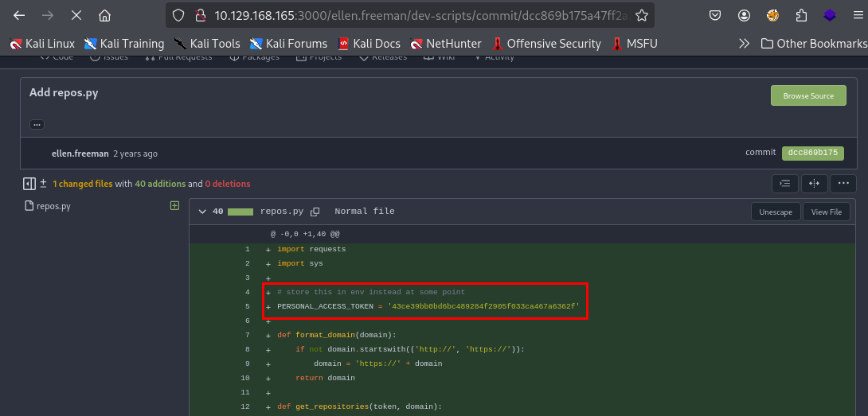
Task: Collapse the repos.py diff with chevron
Action: click(x=201, y=212)
